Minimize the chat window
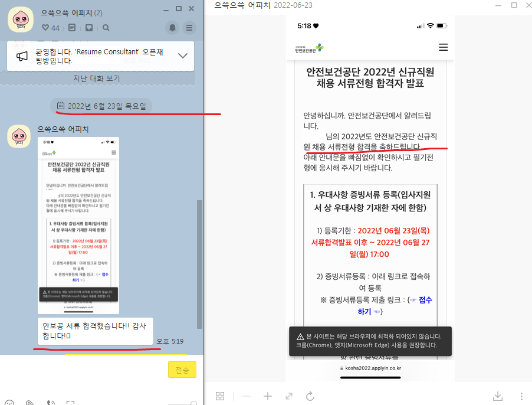Viewport: 532px width, 405px height. (x=166, y=9)
